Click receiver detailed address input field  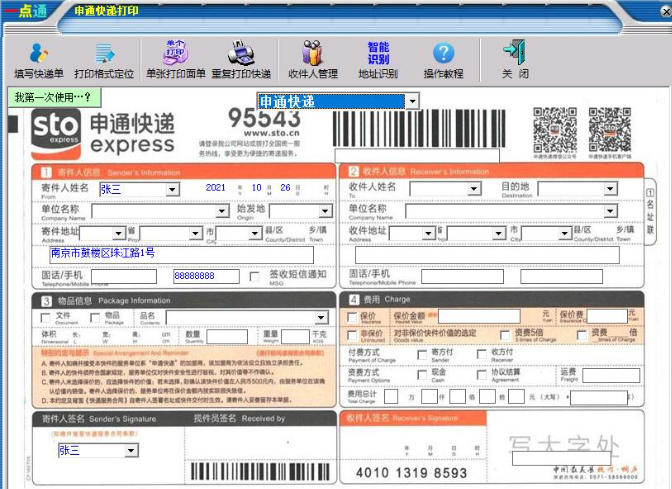click(487, 255)
